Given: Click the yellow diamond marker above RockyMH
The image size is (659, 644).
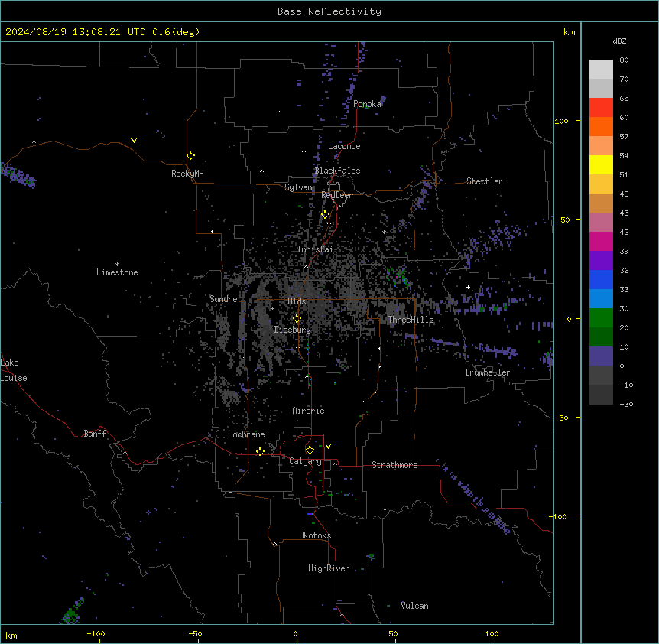Looking at the screenshot, I should (x=190, y=156).
